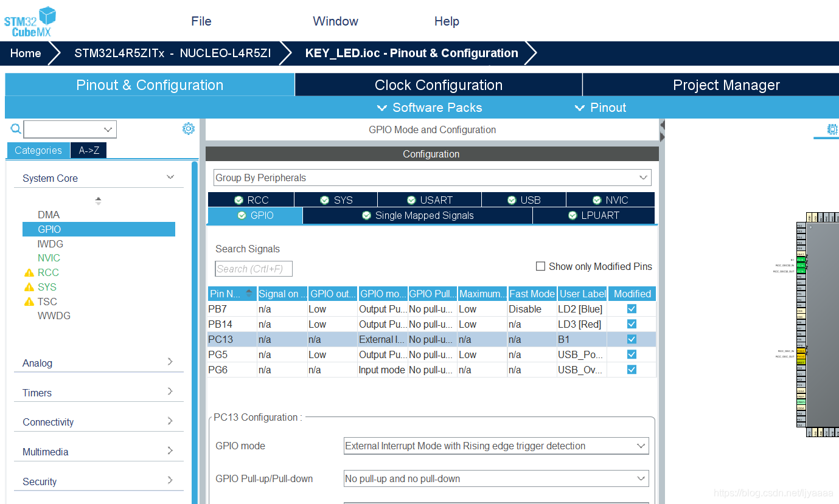Collapse the side panel splitter arrows
Image resolution: width=839 pixels, height=504 pixels.
pyautogui.click(x=663, y=131)
